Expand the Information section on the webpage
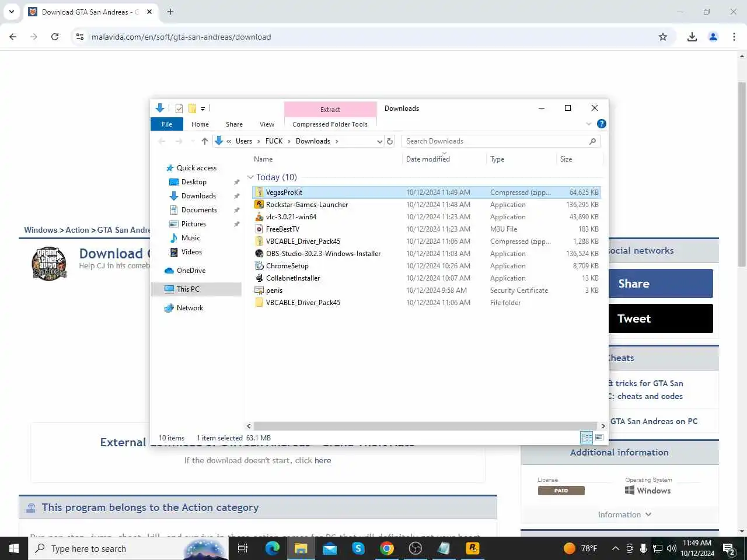The image size is (747, 560). click(624, 514)
